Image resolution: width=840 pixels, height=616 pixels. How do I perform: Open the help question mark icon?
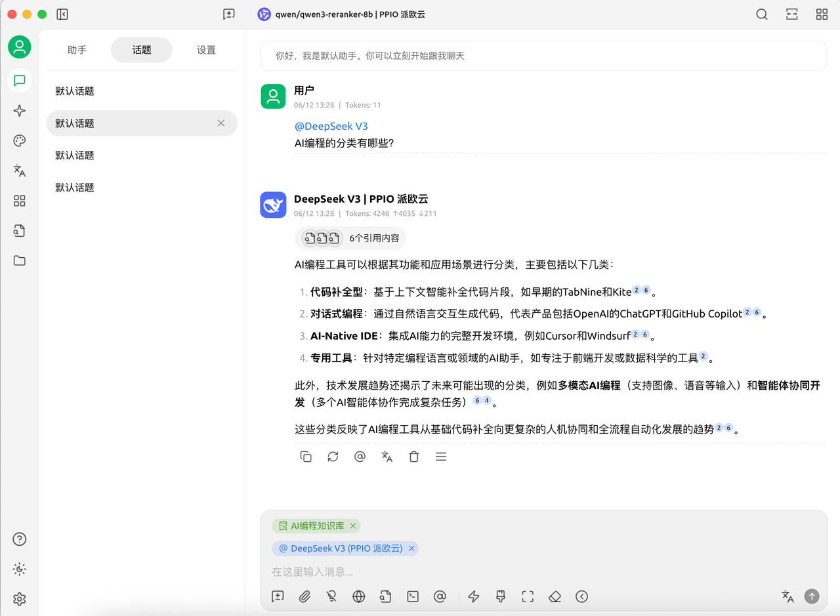click(19, 539)
